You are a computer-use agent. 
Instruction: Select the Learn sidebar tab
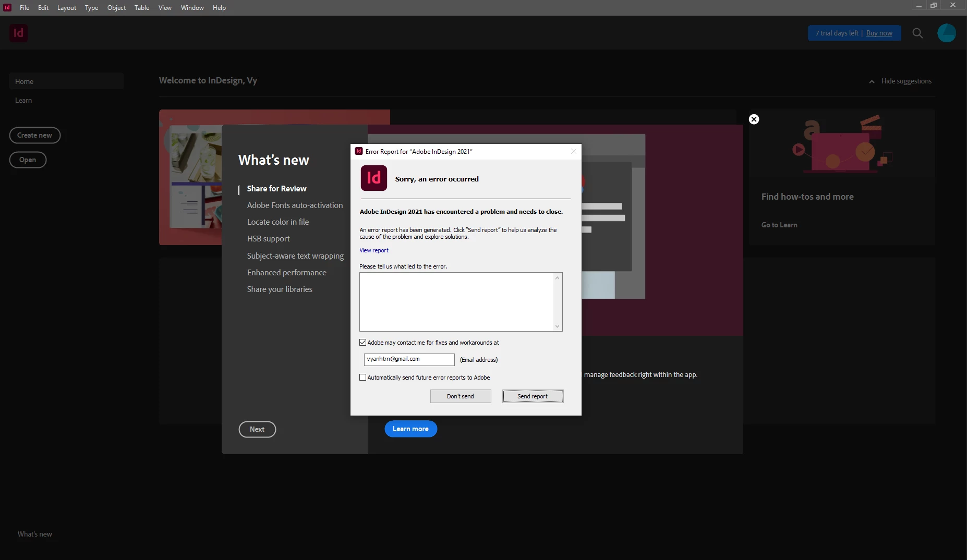[x=23, y=100]
